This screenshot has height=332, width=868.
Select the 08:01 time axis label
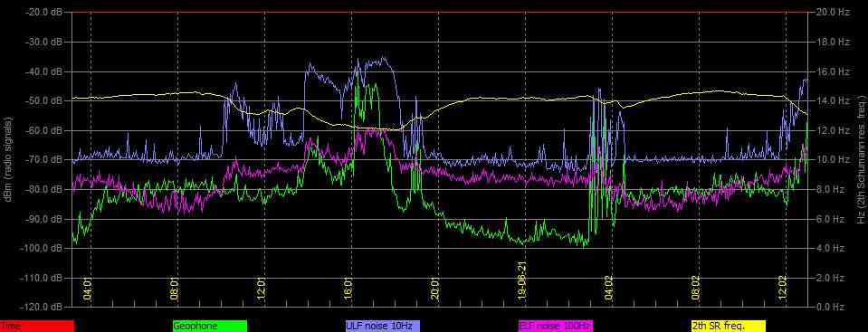[x=175, y=289]
